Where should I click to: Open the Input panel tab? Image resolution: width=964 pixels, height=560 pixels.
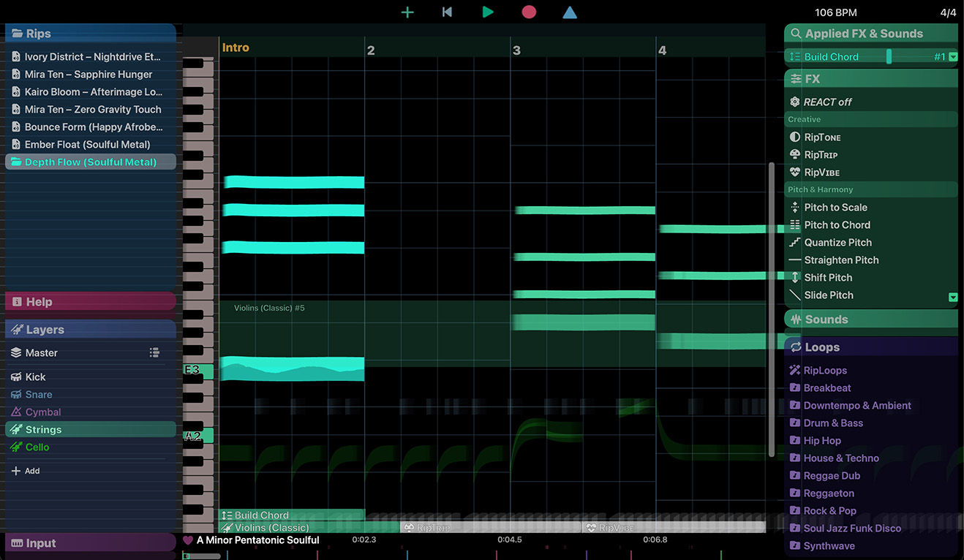41,543
